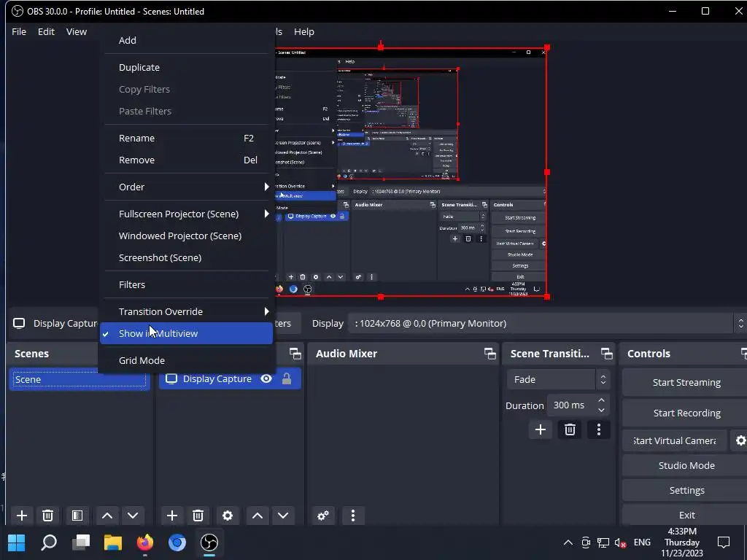Expand Fullscreen Projector (Scene) submenu
Screen dimensions: 747x560
(x=187, y=214)
